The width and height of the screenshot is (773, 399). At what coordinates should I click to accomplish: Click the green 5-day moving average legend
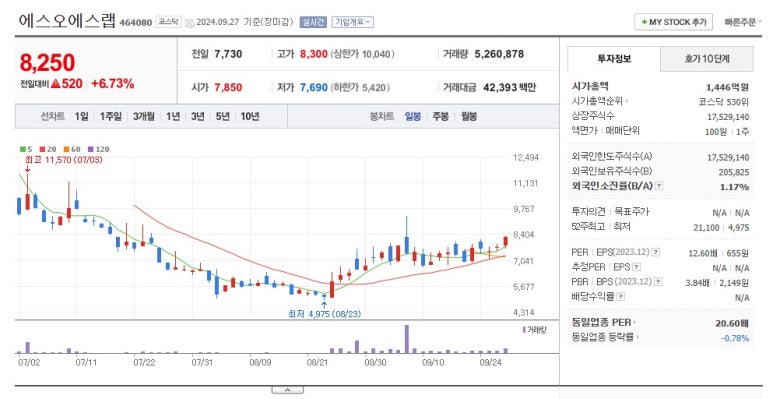click(26, 149)
